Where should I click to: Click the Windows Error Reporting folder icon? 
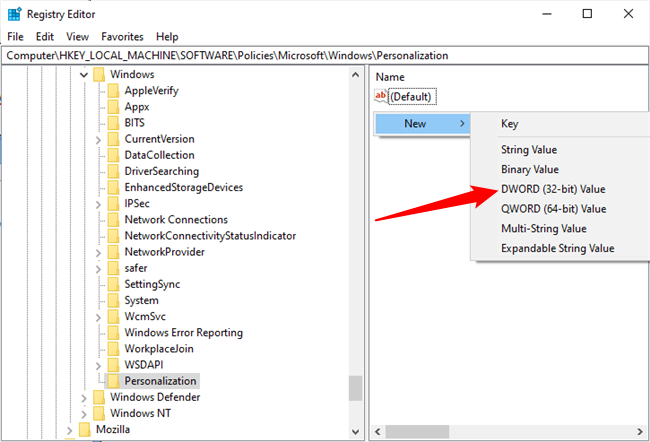pos(113,333)
